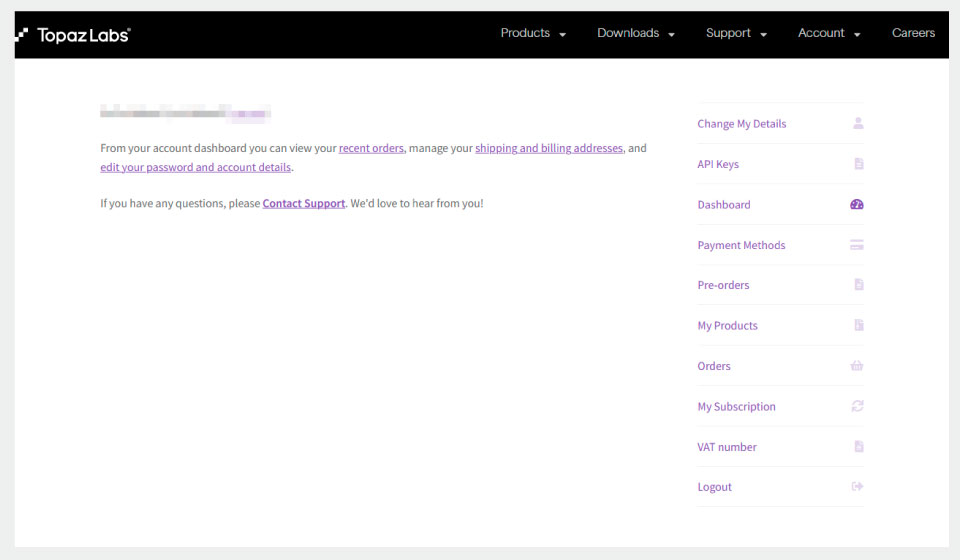Viewport: 960px width, 560px height.
Task: Click the gauge icon beside Dashboard
Action: (x=856, y=204)
